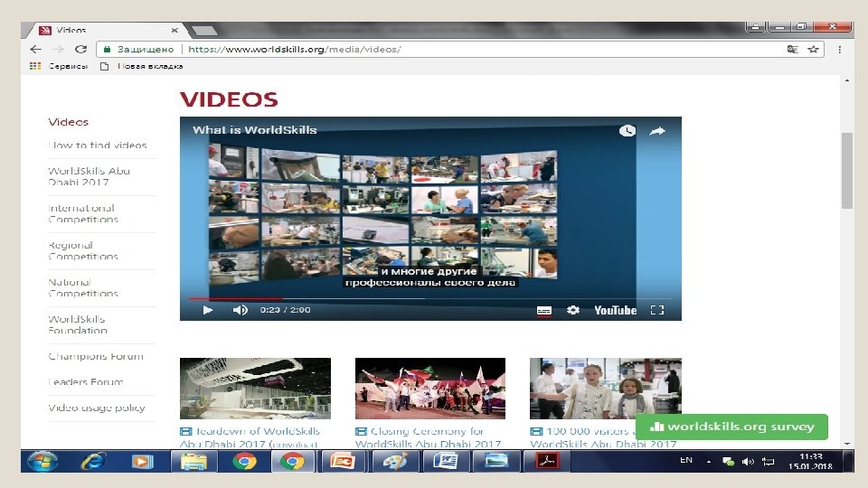The width and height of the screenshot is (868, 488).
Task: Click Closing Ceremony for WorldSkills link
Action: 428,437
